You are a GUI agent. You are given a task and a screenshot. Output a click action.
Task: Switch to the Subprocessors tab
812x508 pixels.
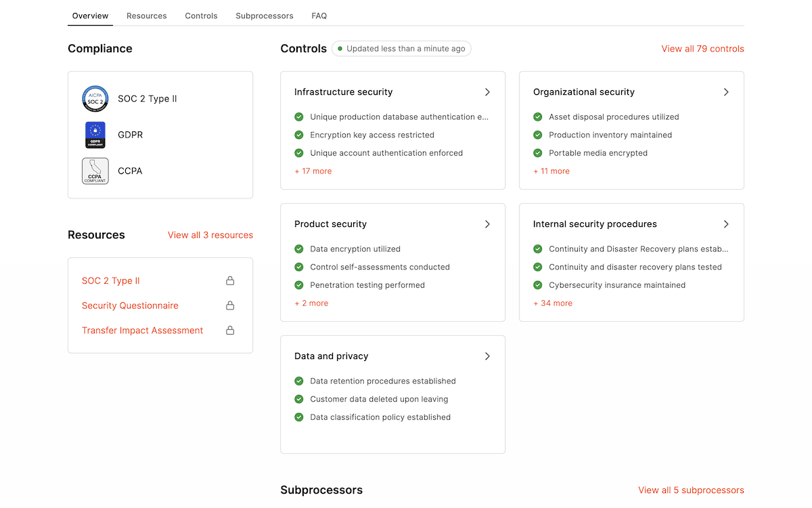click(264, 15)
